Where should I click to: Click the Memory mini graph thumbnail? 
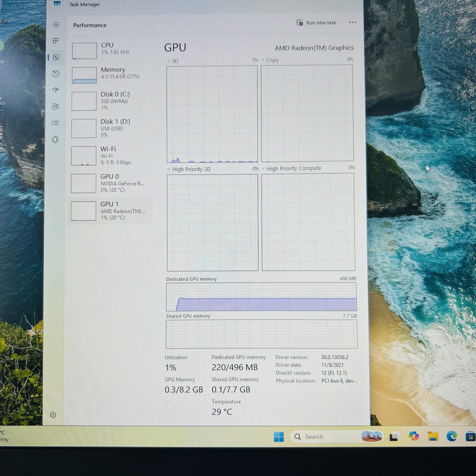(84, 75)
